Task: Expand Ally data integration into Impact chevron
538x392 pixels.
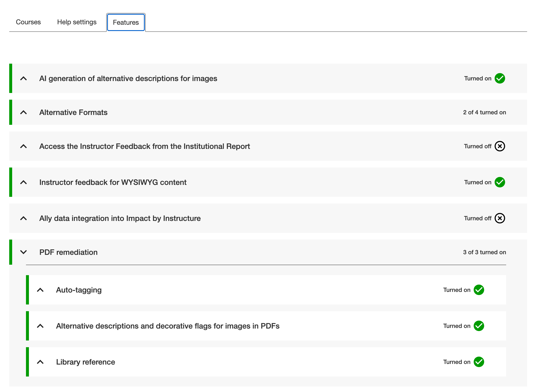Action: pyautogui.click(x=23, y=218)
